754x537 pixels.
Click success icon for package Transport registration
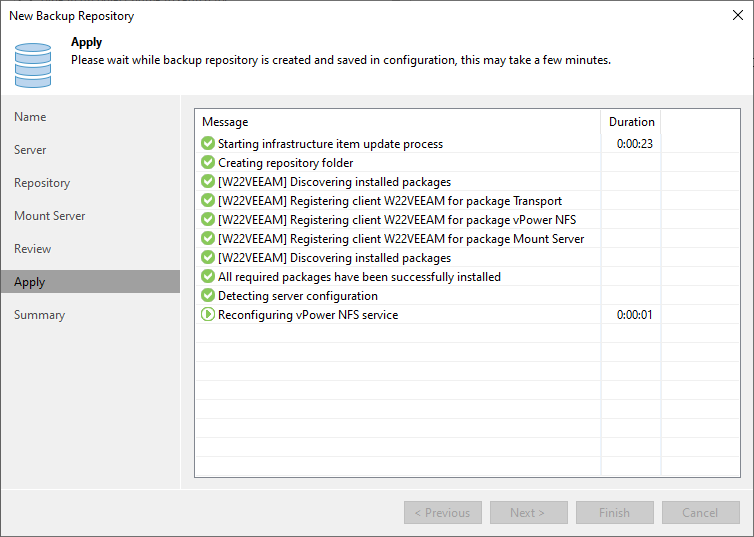tap(208, 200)
